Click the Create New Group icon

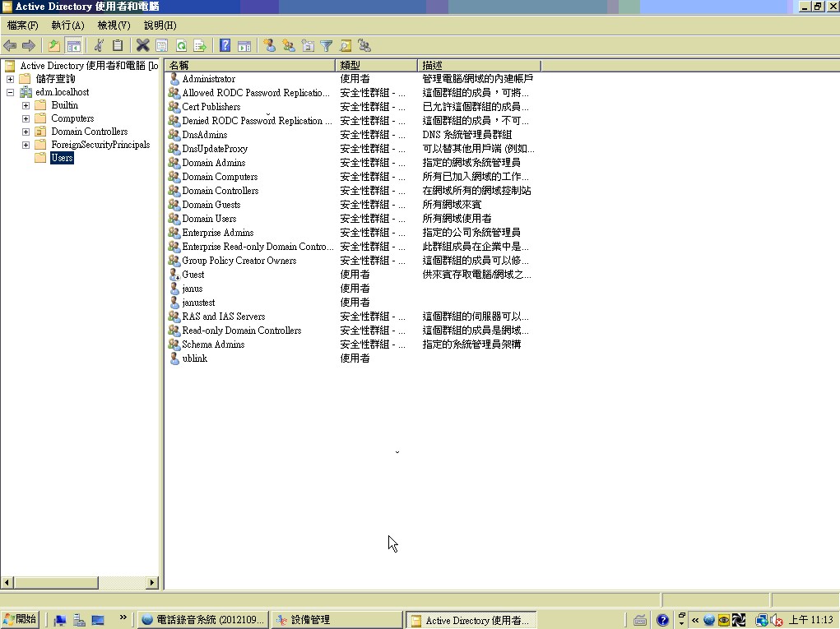click(x=288, y=46)
